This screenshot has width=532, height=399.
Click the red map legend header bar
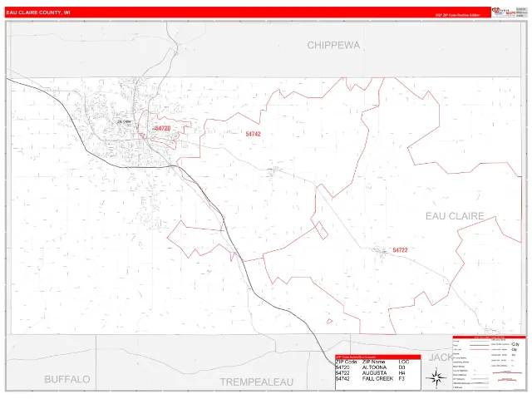click(490, 337)
